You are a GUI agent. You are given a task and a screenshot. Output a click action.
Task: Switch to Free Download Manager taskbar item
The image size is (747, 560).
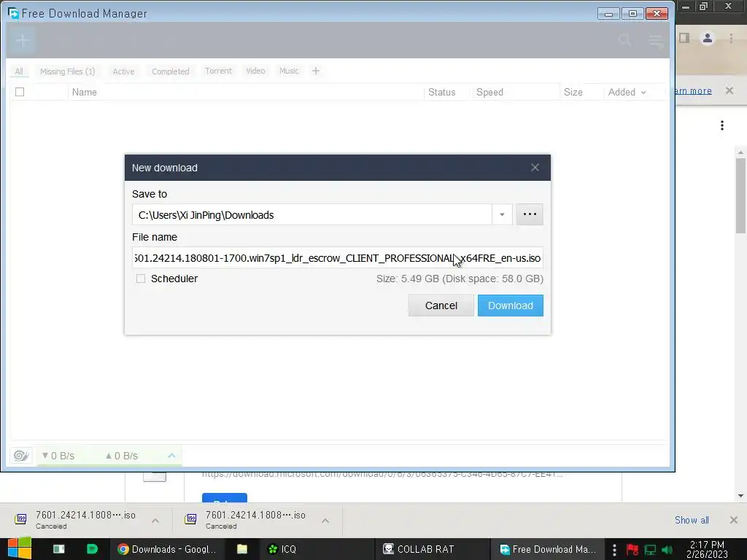point(548,549)
